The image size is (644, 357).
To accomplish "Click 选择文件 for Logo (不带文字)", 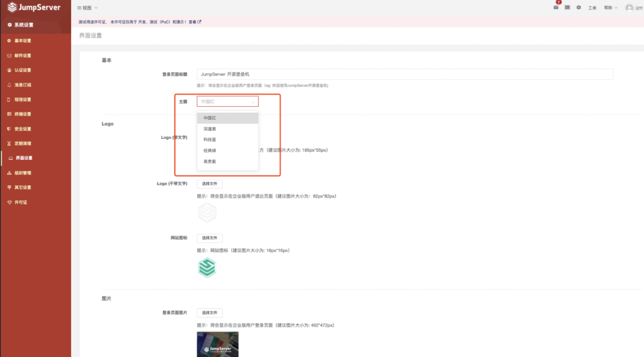I will (209, 184).
